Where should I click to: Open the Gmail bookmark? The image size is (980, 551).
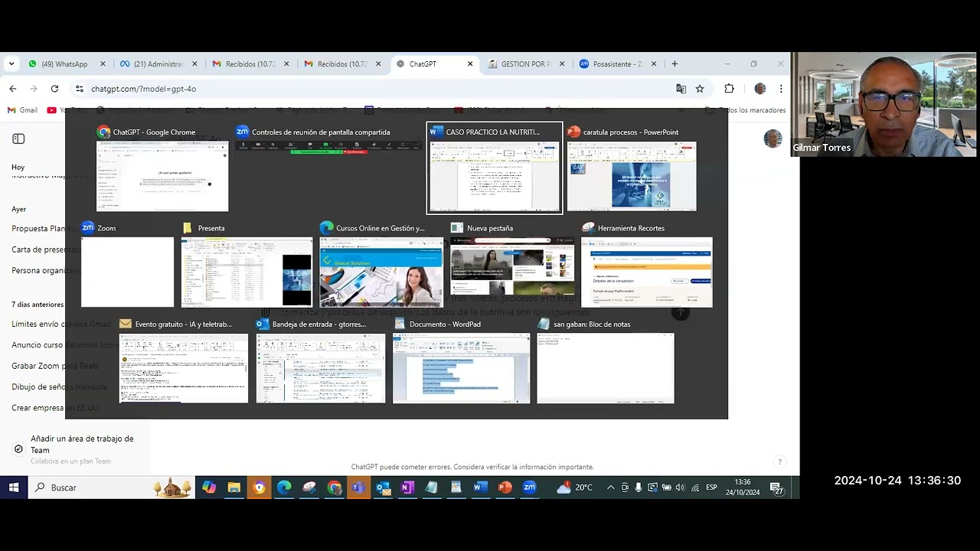(x=22, y=110)
